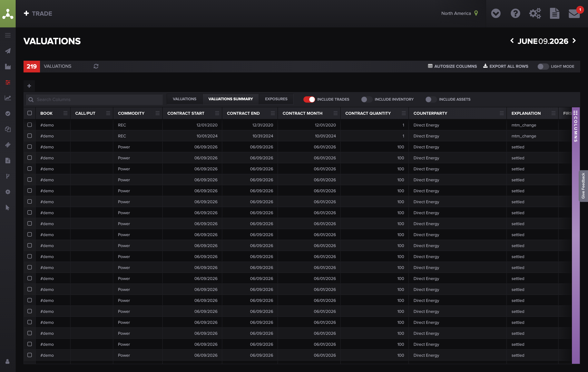Click the line chart icon in sidebar
The height and width of the screenshot is (372, 588).
8,98
